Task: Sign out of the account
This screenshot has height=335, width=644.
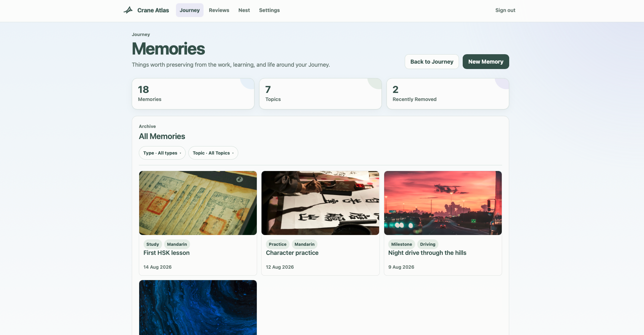Action: click(x=505, y=10)
